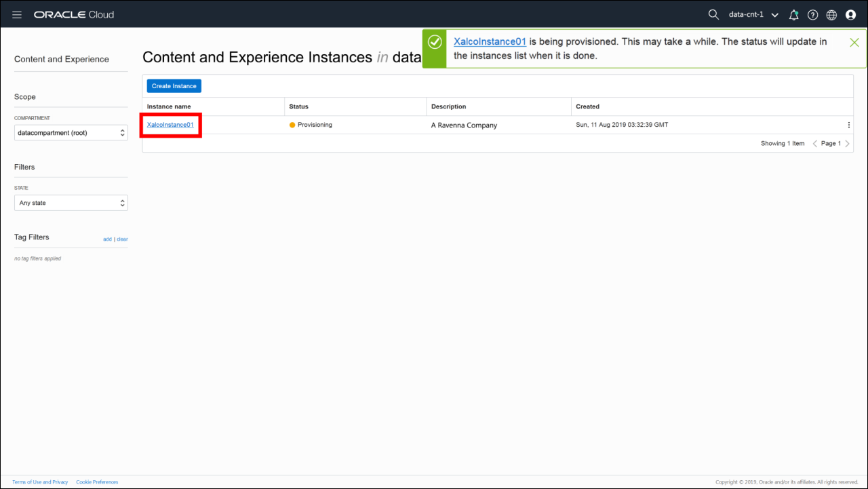Open the State filter dropdown
868x489 pixels.
(71, 203)
